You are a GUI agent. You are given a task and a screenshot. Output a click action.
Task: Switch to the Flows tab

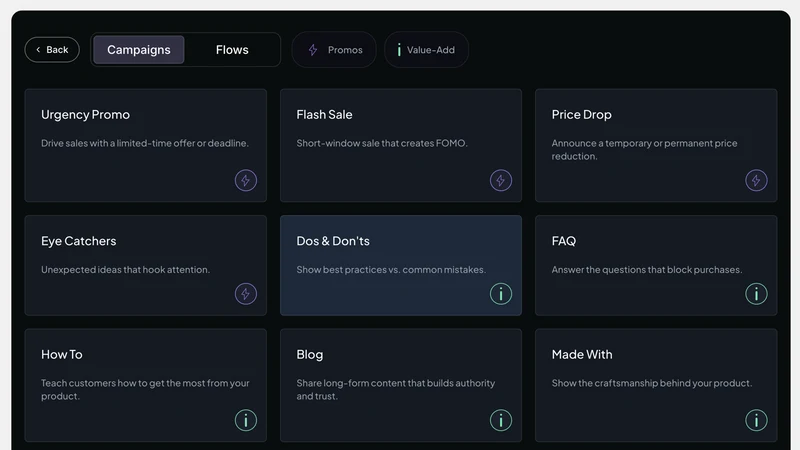pos(232,49)
